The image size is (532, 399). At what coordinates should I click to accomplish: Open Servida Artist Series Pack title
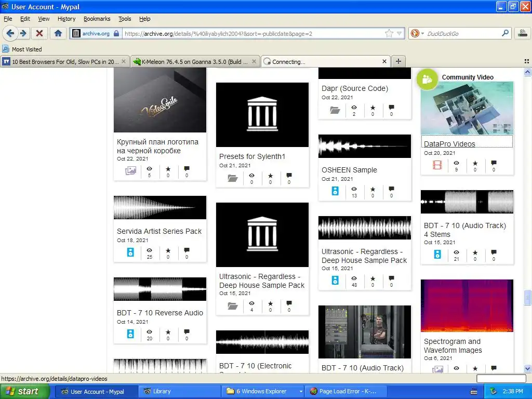(159, 231)
